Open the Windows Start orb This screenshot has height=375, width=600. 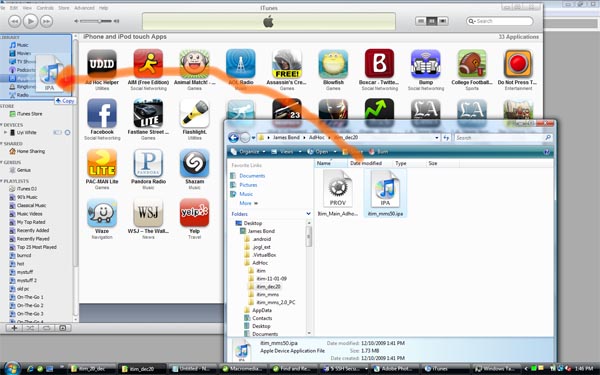point(12,368)
